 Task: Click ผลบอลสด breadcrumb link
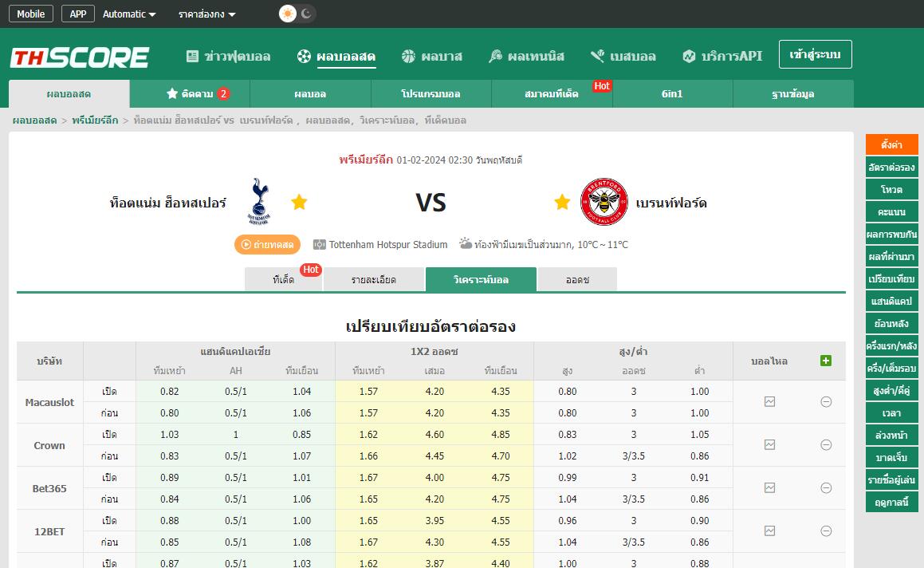click(35, 120)
